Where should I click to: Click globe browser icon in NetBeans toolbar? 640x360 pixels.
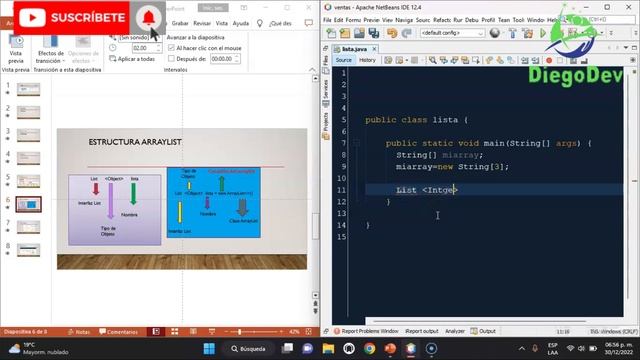pyautogui.click(x=495, y=33)
